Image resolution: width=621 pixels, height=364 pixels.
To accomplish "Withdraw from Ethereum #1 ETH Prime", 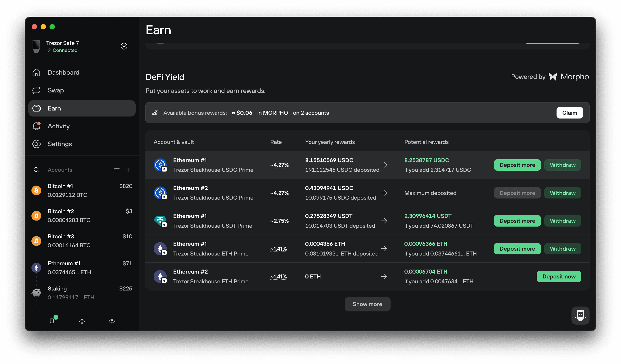I will [563, 249].
